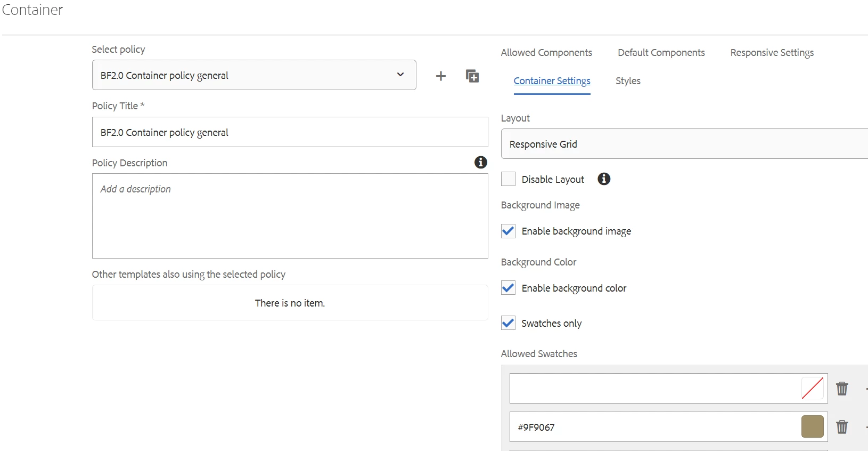Click the empty no-color swatch
868x451 pixels.
(x=813, y=388)
